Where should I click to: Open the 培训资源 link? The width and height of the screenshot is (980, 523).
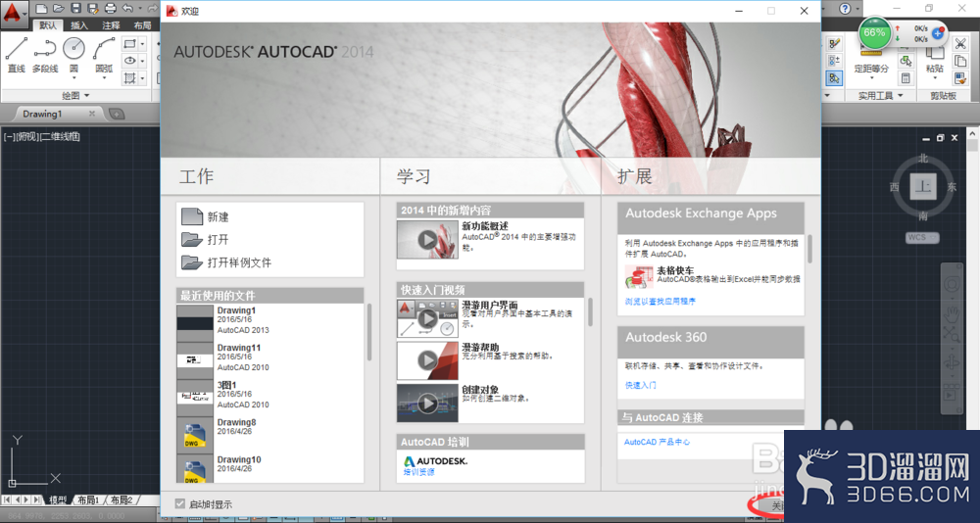[418, 472]
